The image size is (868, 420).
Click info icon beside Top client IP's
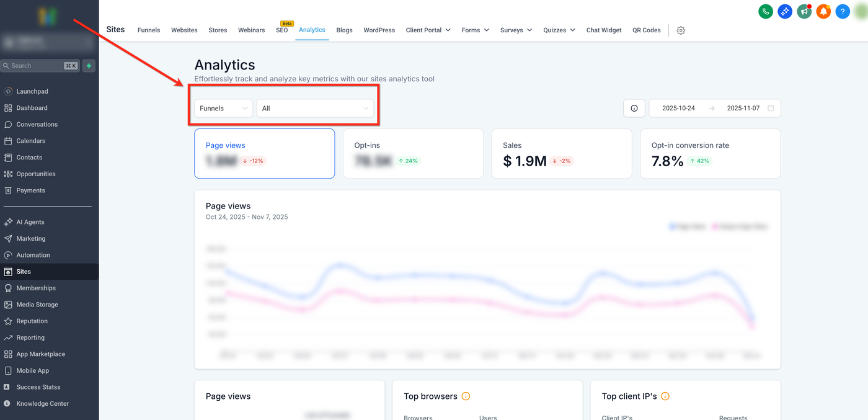point(665,396)
